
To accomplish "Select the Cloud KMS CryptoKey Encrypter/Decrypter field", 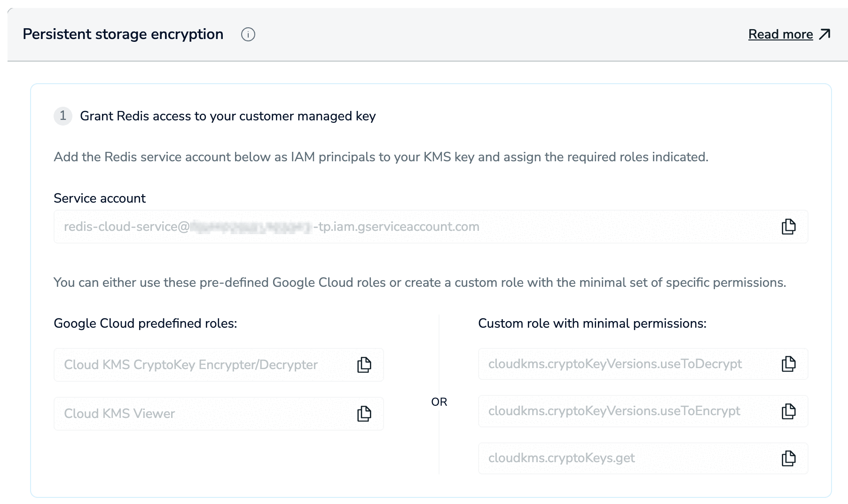I will click(219, 365).
